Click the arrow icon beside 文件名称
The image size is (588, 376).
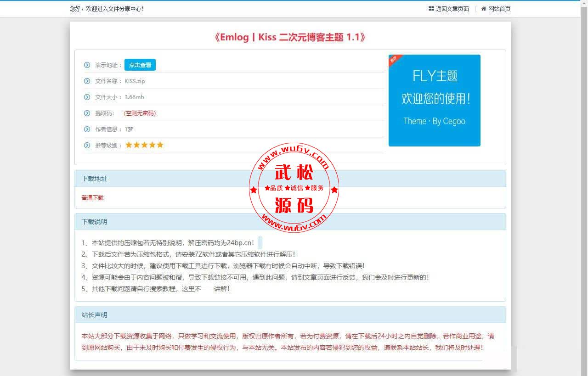[x=87, y=81]
